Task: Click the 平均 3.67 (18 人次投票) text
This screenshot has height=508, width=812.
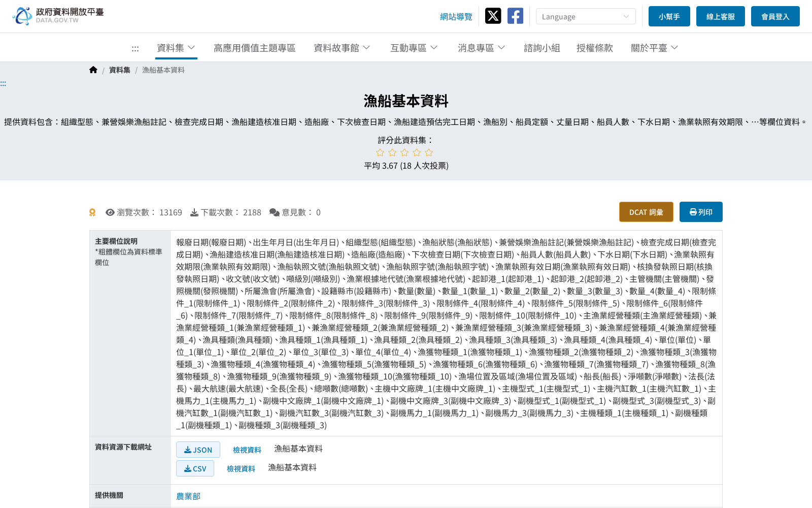Action: [406, 166]
